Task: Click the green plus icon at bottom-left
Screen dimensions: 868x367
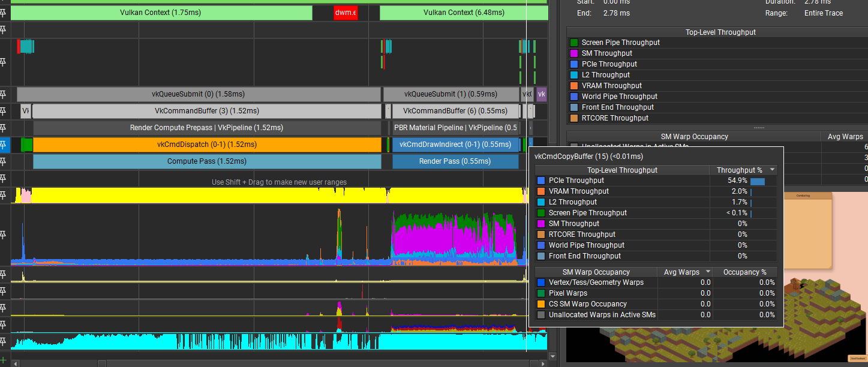Action: click(x=4, y=360)
